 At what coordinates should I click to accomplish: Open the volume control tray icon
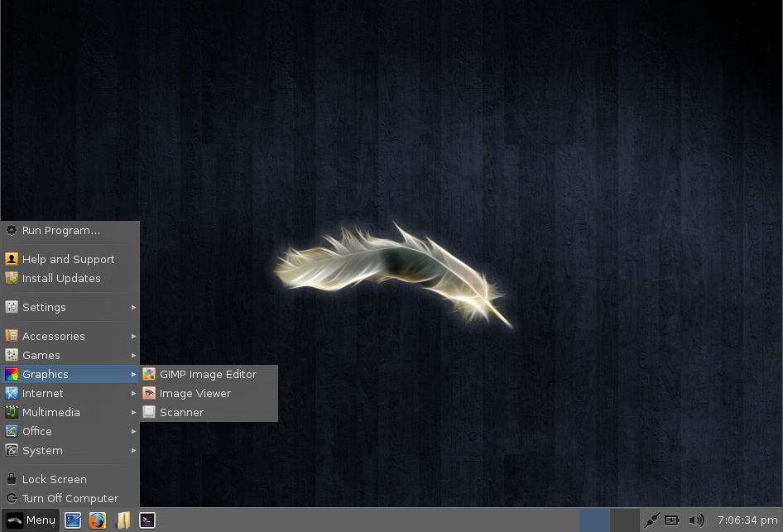pos(696,520)
